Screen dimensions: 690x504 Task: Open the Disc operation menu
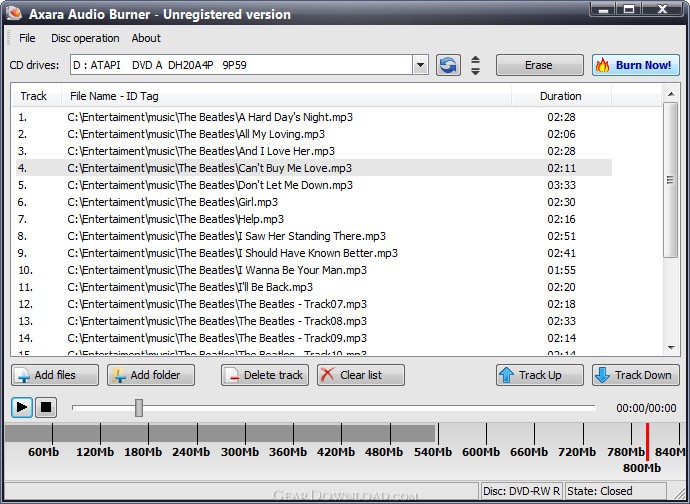pos(85,38)
